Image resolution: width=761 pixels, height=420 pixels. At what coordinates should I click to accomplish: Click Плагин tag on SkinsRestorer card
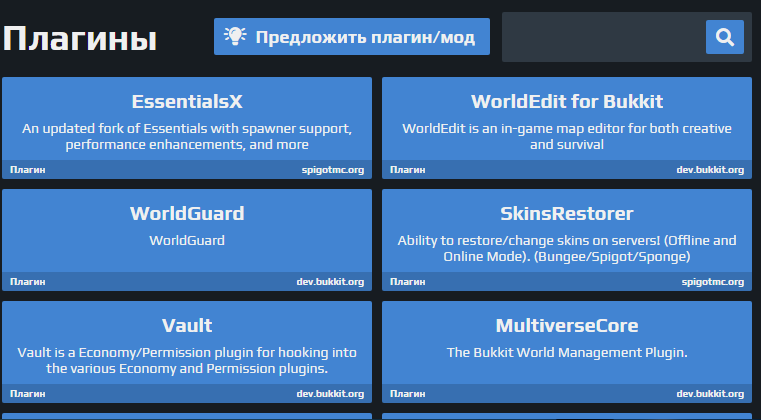click(408, 282)
